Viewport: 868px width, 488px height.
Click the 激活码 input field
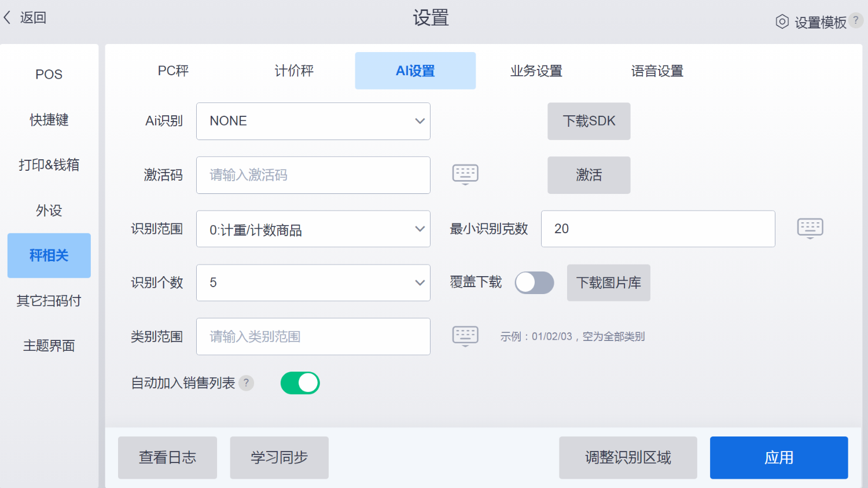(x=313, y=175)
